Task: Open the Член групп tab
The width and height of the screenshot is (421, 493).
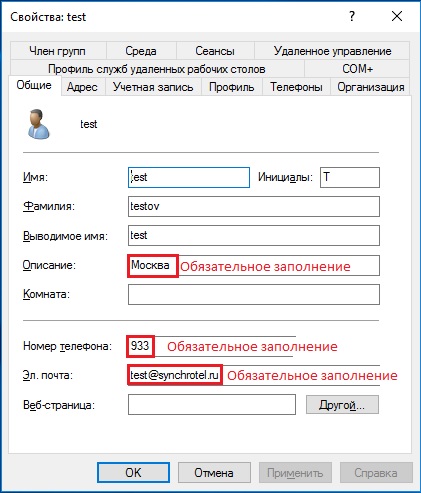Action: click(58, 51)
